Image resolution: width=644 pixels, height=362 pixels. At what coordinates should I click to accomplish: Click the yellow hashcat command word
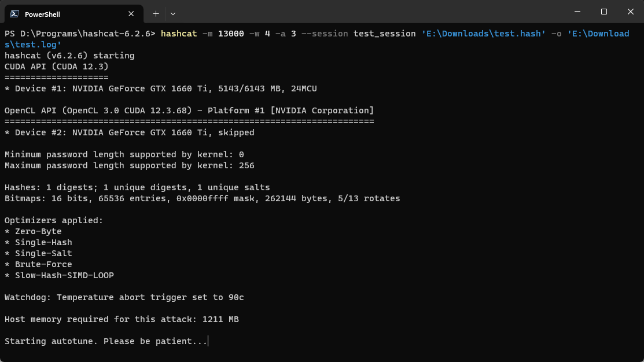coord(179,34)
